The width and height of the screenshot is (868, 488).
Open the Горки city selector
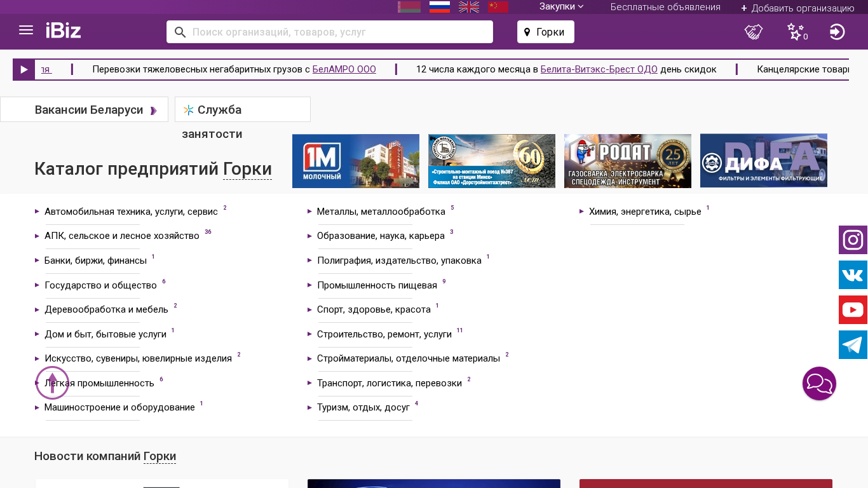(x=545, y=32)
